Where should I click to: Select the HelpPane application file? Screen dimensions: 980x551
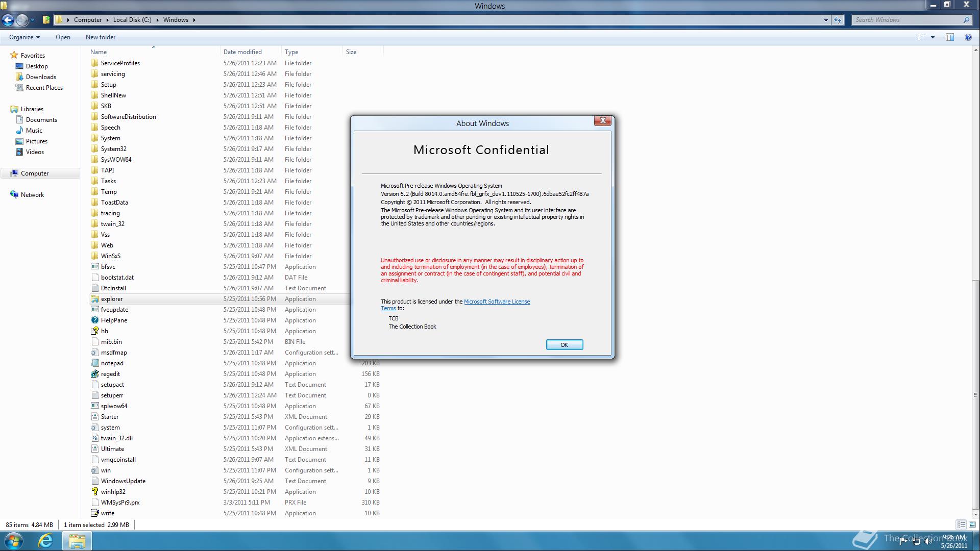(114, 320)
